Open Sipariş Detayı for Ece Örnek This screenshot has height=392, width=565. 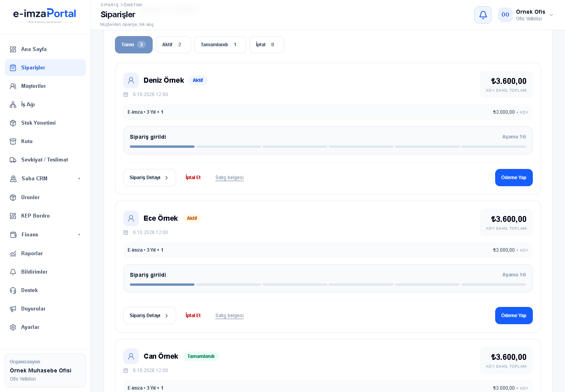[149, 316]
